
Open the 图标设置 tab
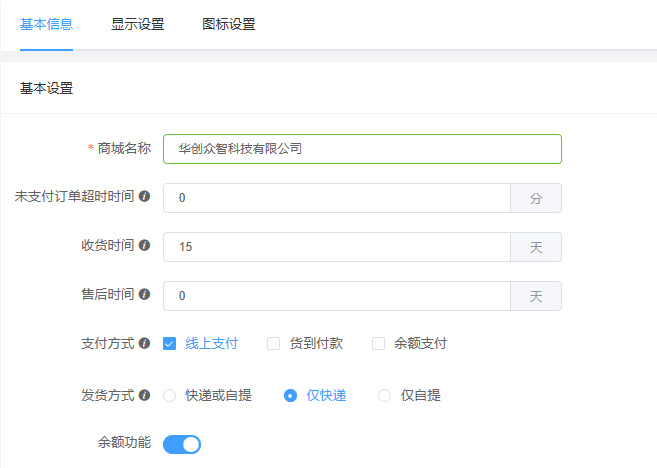point(229,24)
